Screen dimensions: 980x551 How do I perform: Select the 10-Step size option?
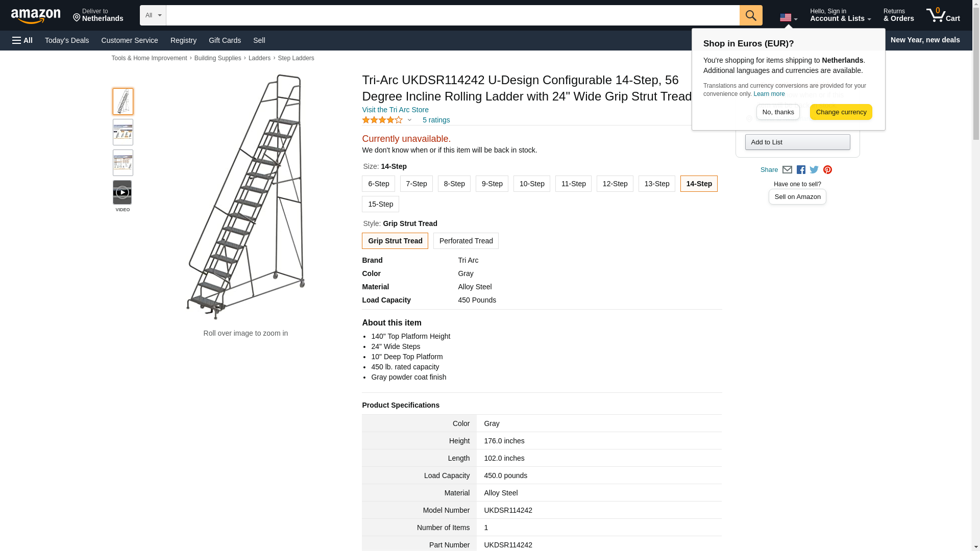[x=531, y=184]
